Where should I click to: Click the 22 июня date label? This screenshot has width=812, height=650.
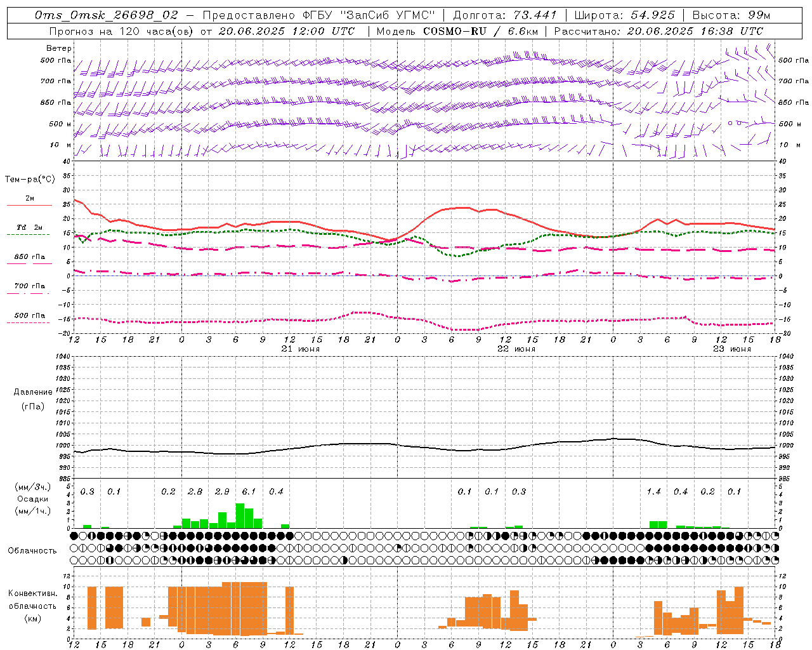[x=516, y=349]
